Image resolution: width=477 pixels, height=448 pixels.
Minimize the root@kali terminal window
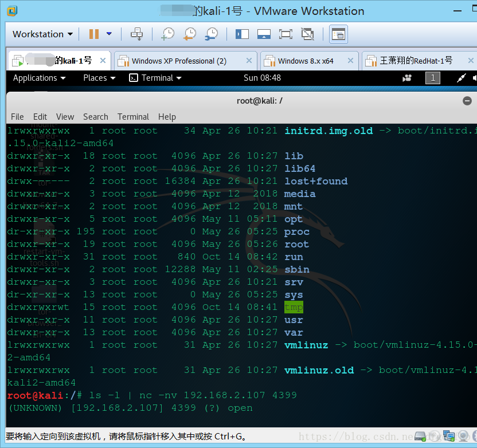point(467,101)
